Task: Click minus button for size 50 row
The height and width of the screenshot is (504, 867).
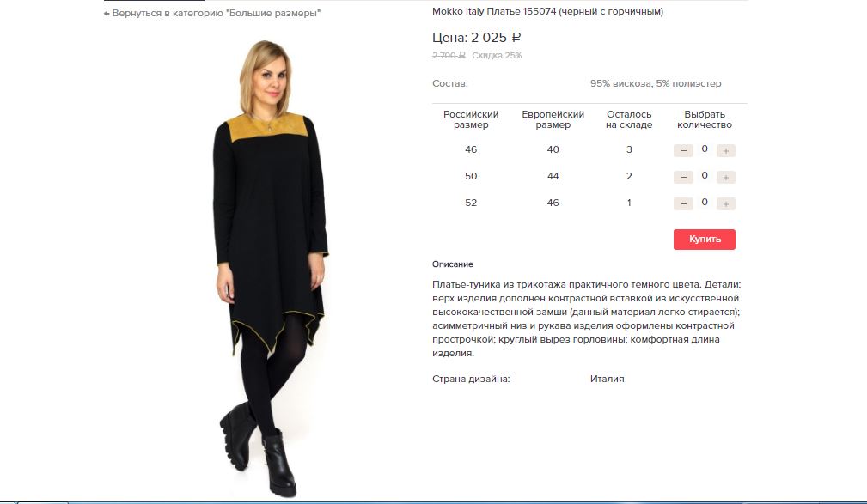Action: point(683,177)
